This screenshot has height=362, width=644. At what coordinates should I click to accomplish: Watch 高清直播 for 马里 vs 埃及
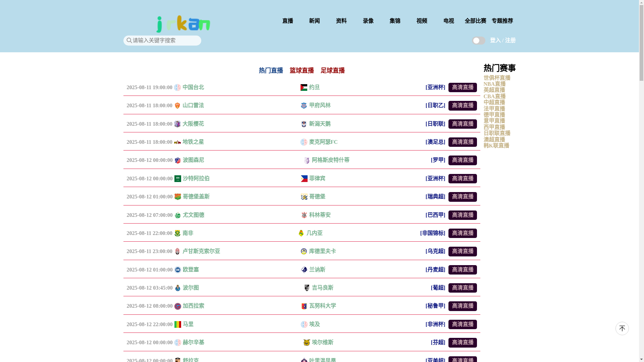(x=463, y=324)
